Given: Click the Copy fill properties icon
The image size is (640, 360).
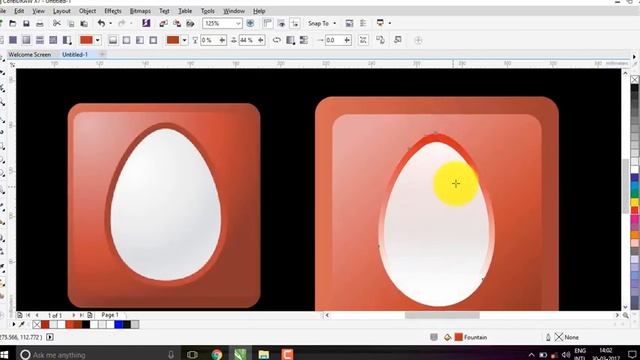Looking at the screenshot, I should coord(380,40).
